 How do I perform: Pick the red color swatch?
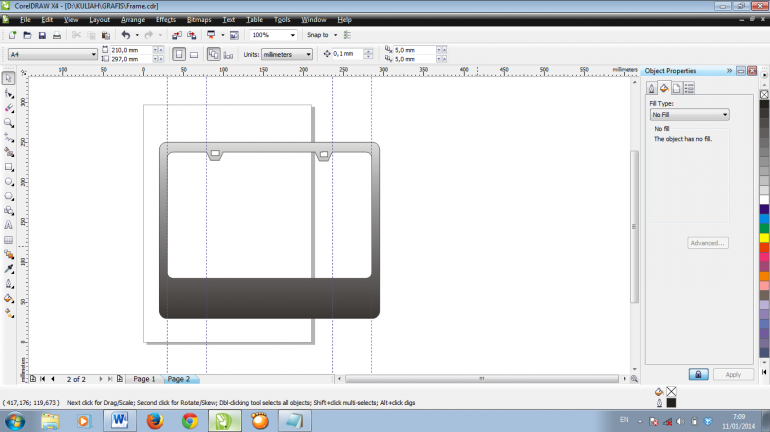764,247
